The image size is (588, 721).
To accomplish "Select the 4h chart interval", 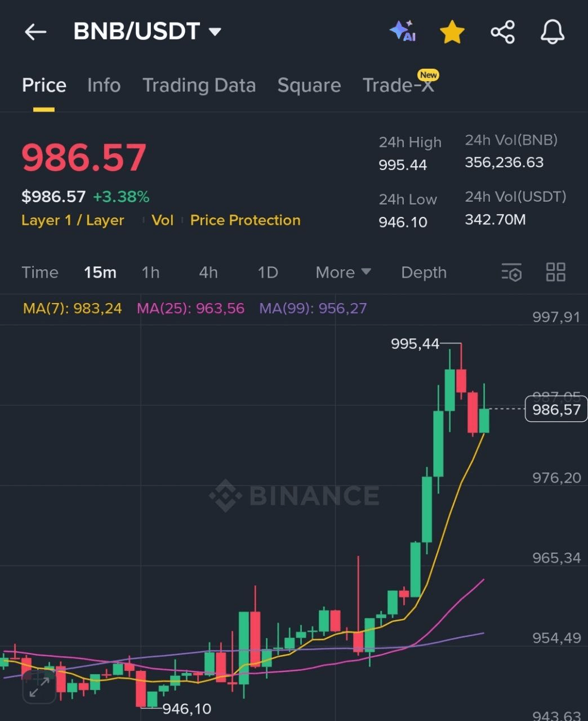I will pos(208,273).
